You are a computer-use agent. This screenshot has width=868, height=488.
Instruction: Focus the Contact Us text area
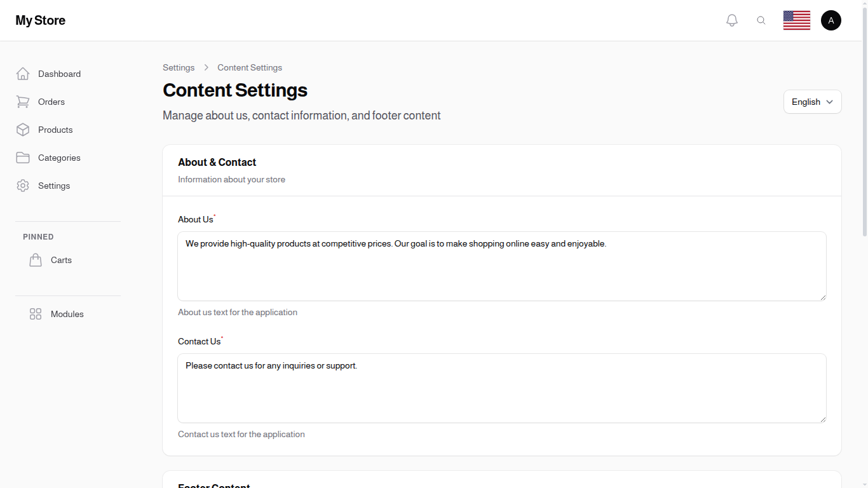pyautogui.click(x=502, y=388)
